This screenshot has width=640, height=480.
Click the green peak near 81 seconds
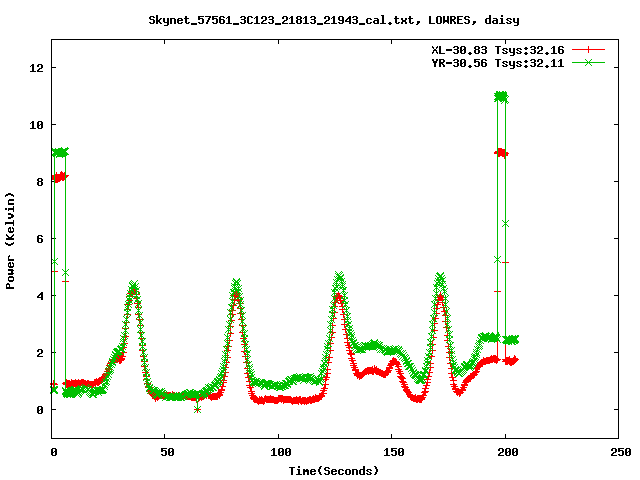236,283
